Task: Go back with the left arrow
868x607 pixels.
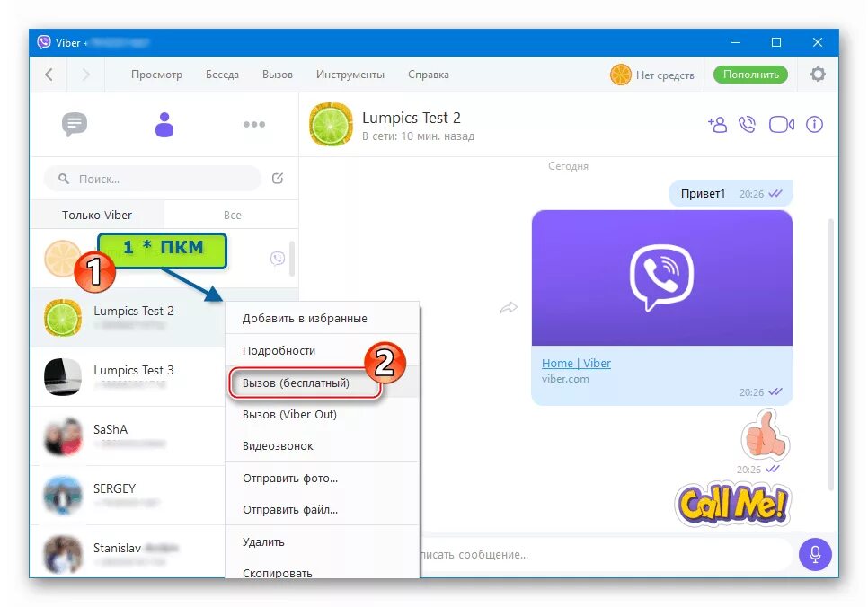Action: [x=49, y=75]
